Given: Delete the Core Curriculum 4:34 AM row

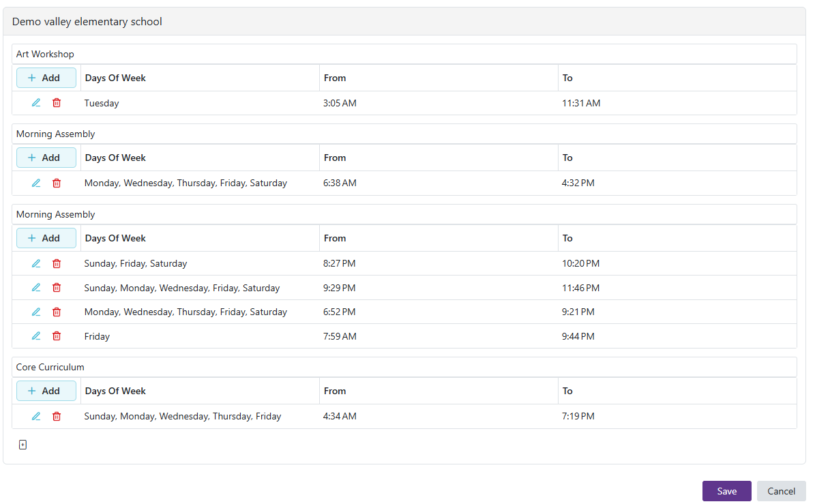Looking at the screenshot, I should pos(57,416).
